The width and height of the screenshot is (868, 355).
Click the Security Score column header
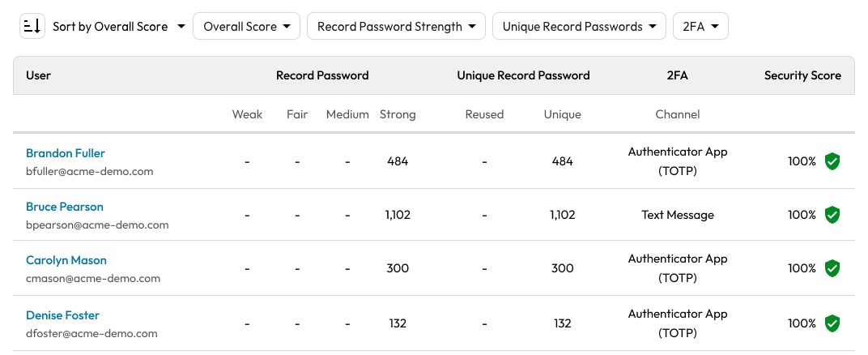(x=802, y=75)
